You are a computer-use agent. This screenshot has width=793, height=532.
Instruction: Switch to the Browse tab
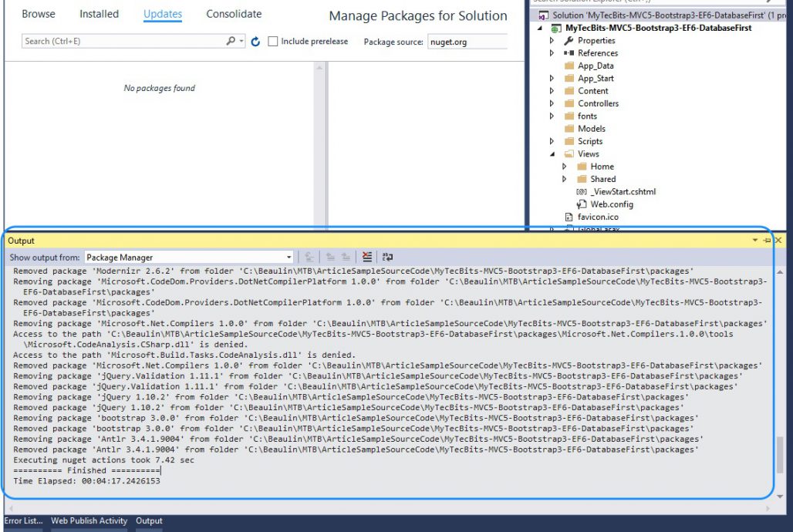[x=39, y=14]
